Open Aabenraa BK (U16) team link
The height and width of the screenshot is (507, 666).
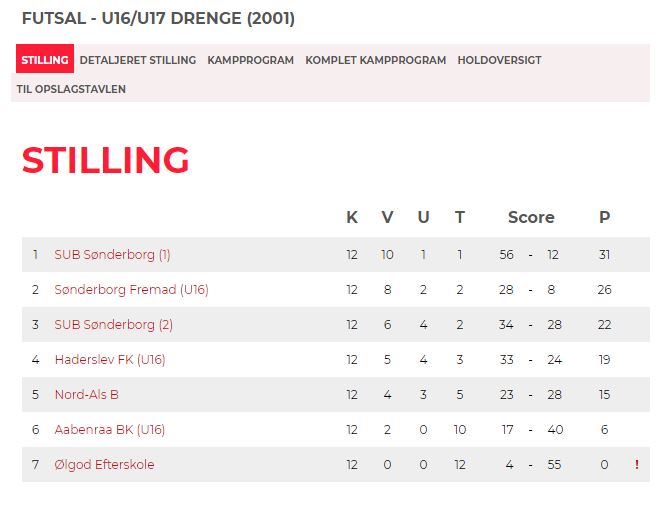tap(110, 430)
